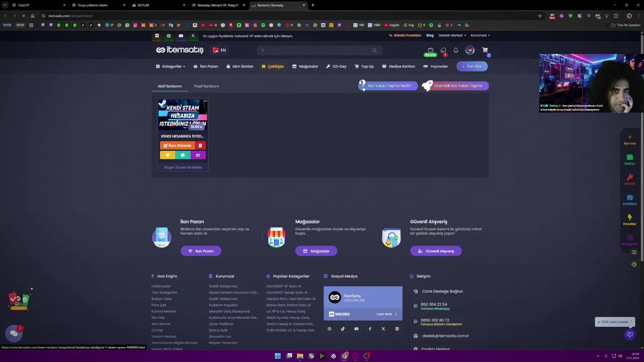Open Çekilişler menu item

[x=273, y=66]
